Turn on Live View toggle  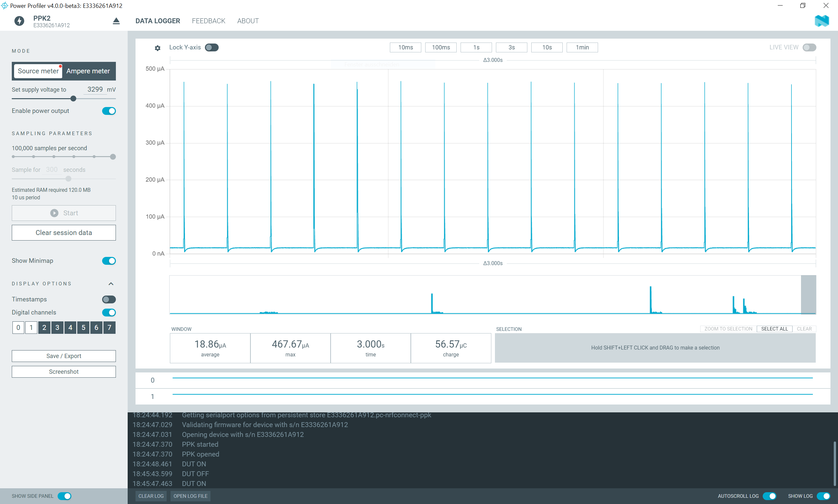click(809, 47)
